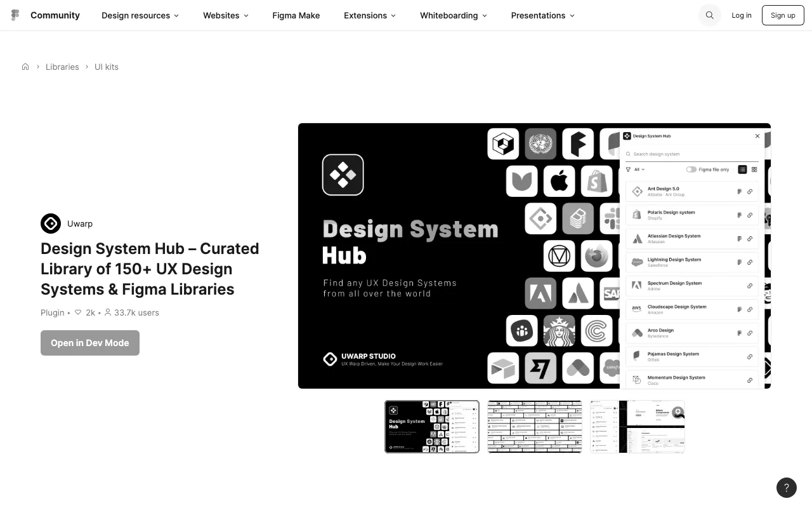The height and width of the screenshot is (508, 812).
Task: Click the heart like icon
Action: 78,312
